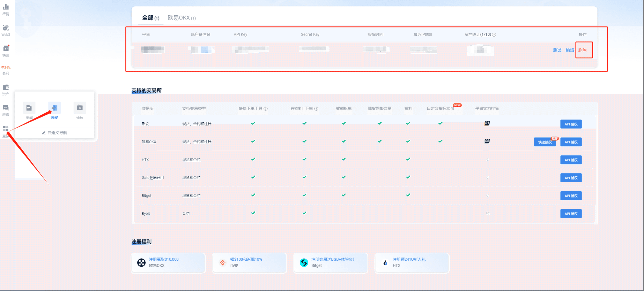Click the Bybit exchange name
The width and height of the screenshot is (644, 291).
(x=146, y=214)
